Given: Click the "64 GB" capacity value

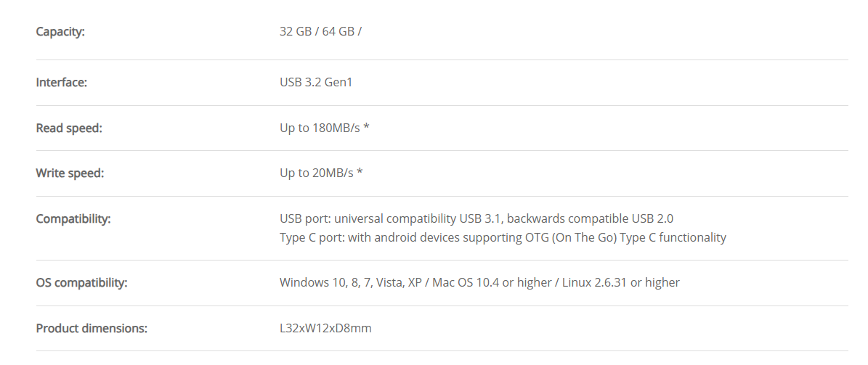Looking at the screenshot, I should coord(336,32).
